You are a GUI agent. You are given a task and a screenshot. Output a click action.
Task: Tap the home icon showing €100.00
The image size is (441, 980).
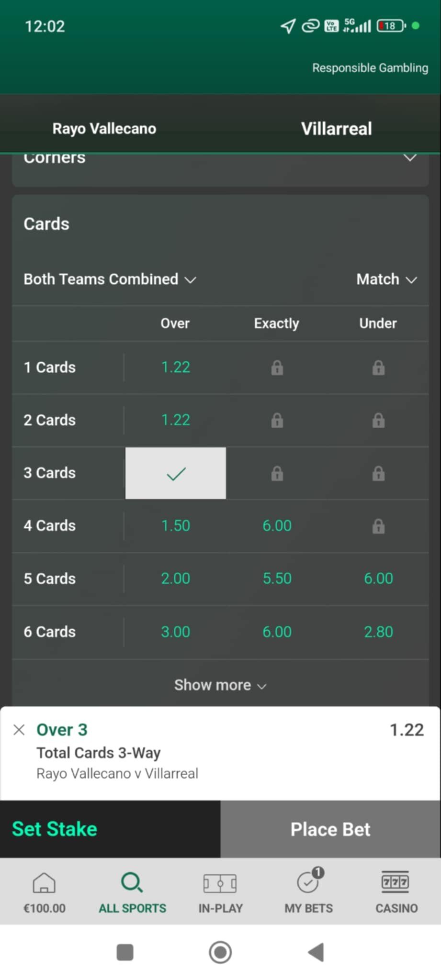point(44,882)
